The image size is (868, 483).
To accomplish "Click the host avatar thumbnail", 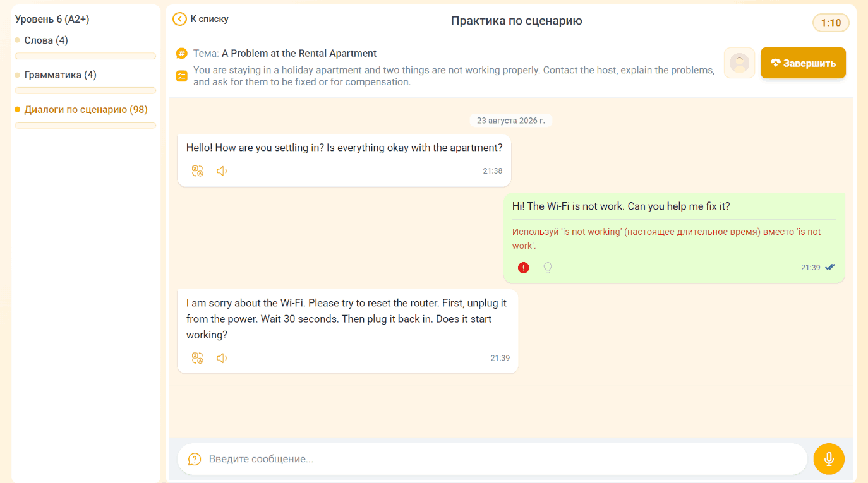I will coord(739,63).
